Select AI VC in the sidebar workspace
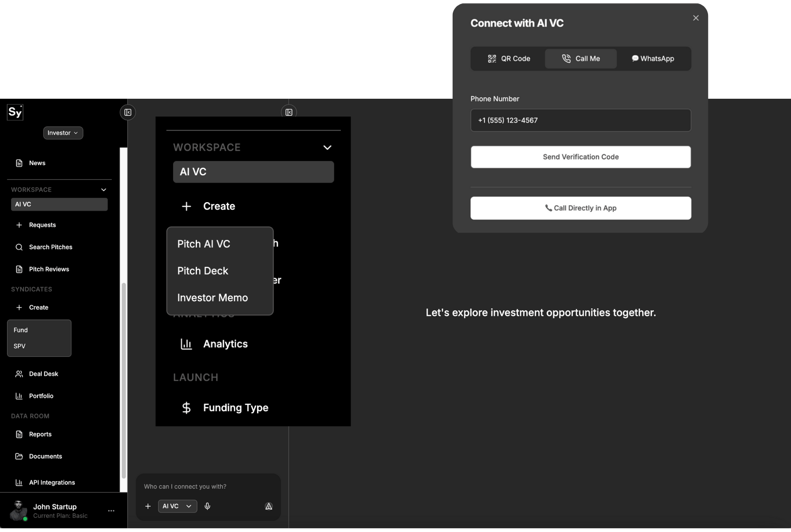The height and width of the screenshot is (532, 791). pos(59,204)
